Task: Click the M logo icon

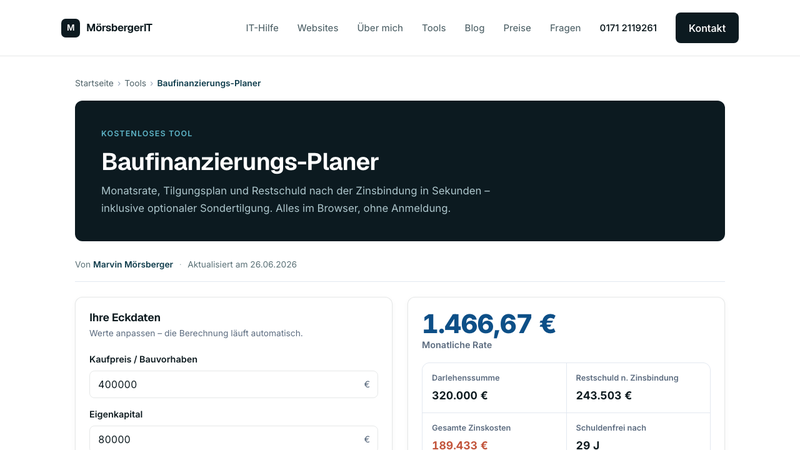Action: coord(70,28)
